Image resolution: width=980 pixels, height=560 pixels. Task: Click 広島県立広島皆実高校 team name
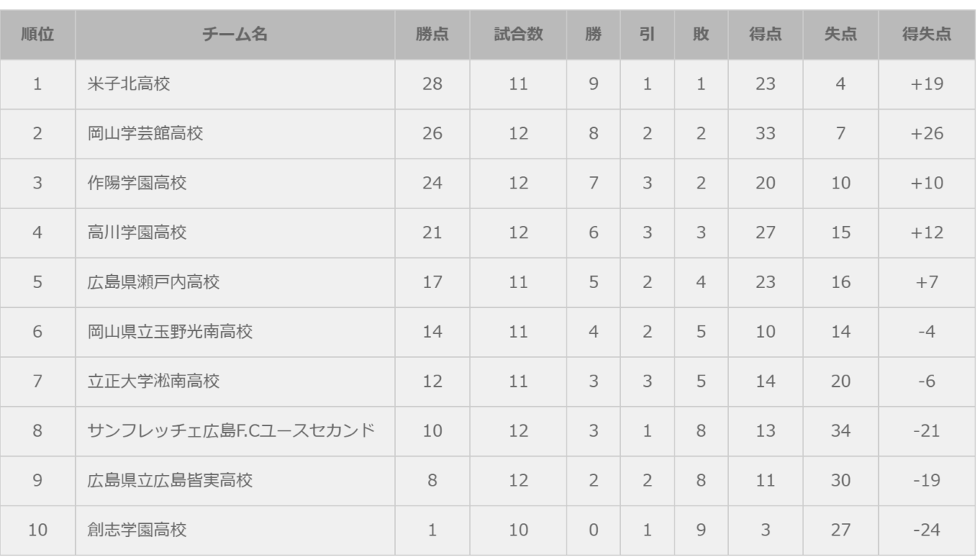click(x=170, y=481)
